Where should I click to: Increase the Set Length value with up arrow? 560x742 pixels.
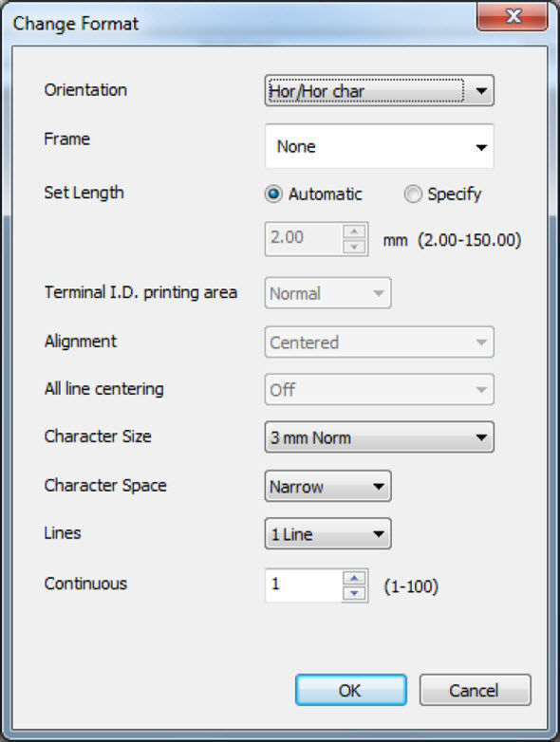coord(355,231)
